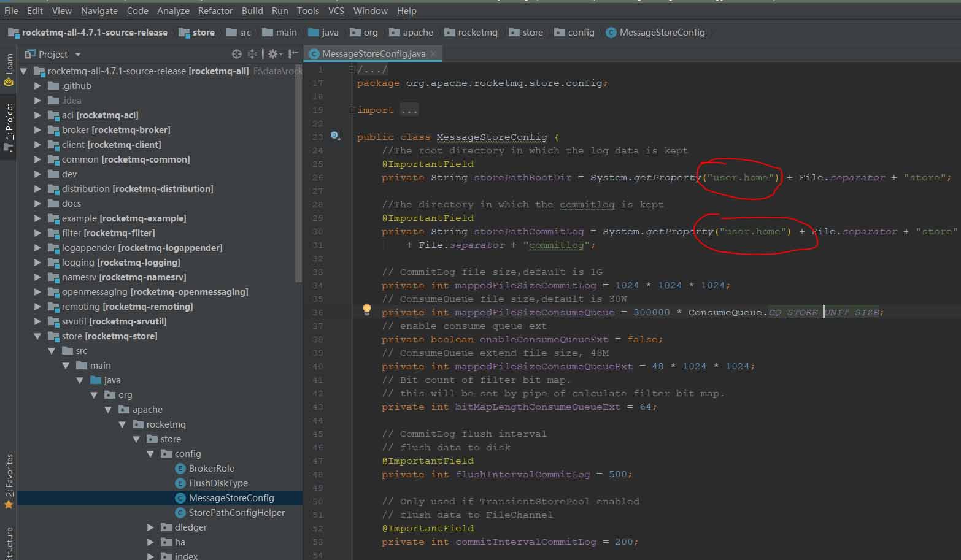Hide the Project tool window
The height and width of the screenshot is (560, 961).
point(293,54)
